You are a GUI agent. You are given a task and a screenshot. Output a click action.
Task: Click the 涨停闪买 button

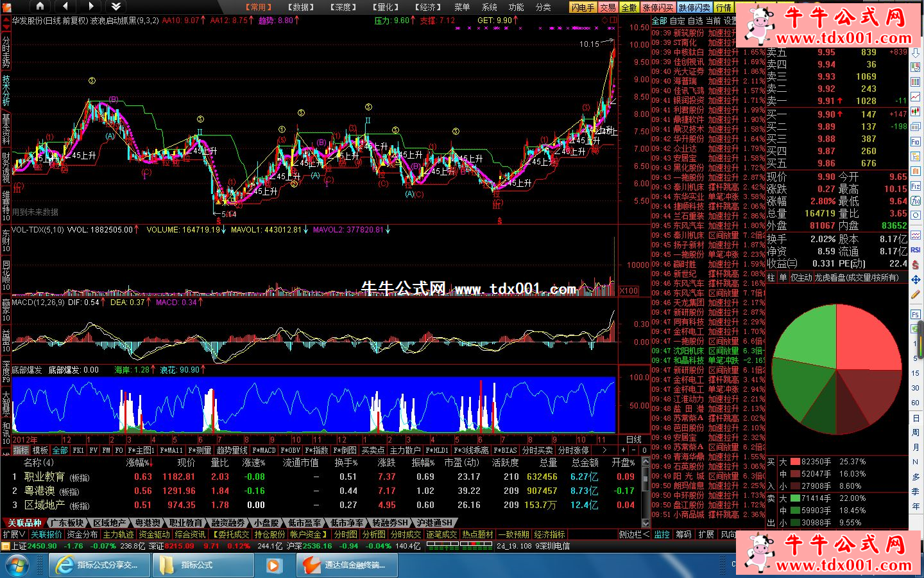click(x=658, y=7)
